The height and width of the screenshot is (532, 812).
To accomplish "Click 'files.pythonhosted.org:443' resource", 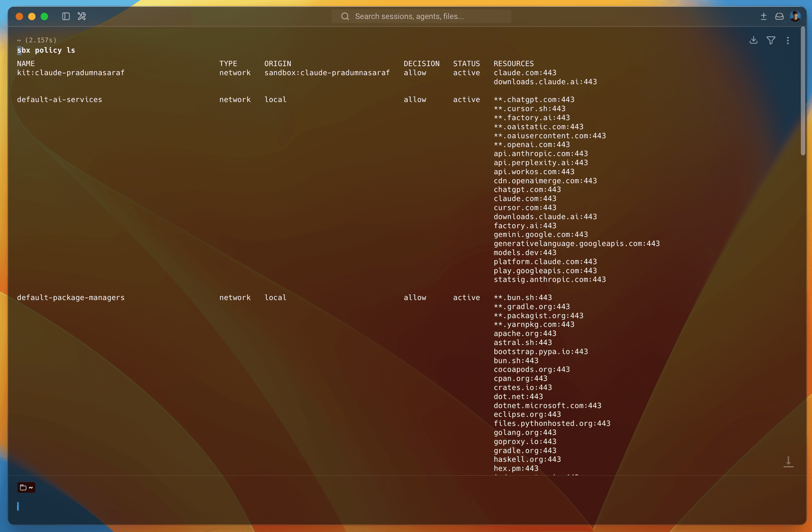I will coord(552,423).
